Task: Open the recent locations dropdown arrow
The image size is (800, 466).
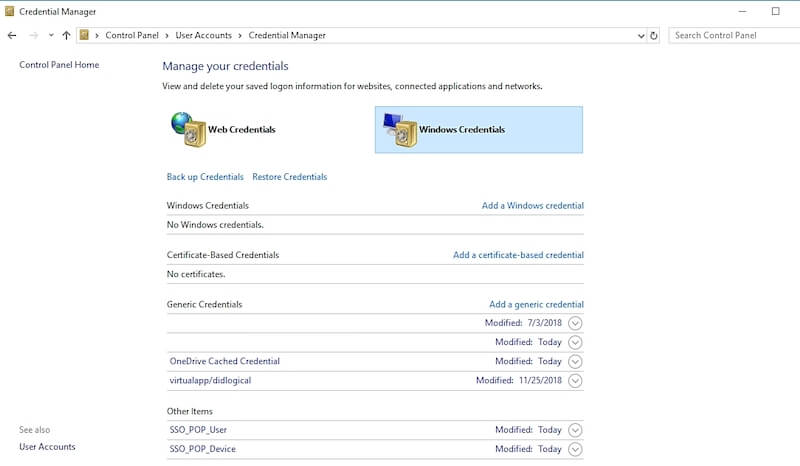Action: 51,35
